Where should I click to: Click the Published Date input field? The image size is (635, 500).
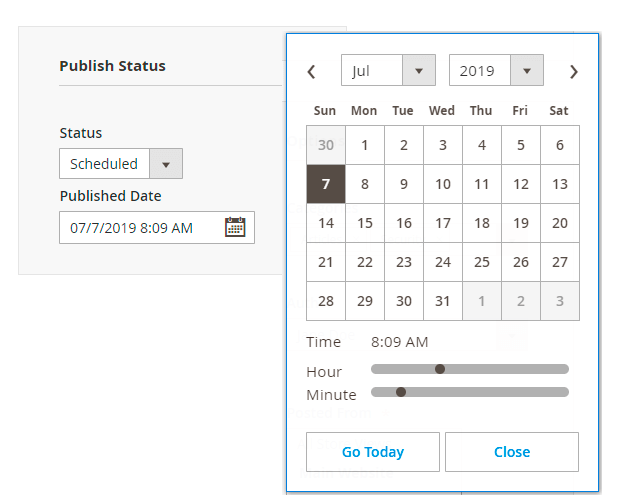coord(140,228)
